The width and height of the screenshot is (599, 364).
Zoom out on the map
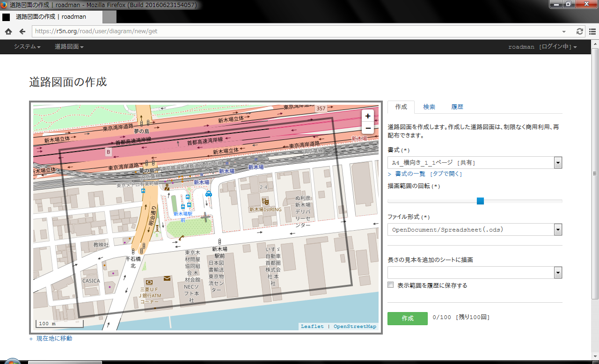click(368, 128)
